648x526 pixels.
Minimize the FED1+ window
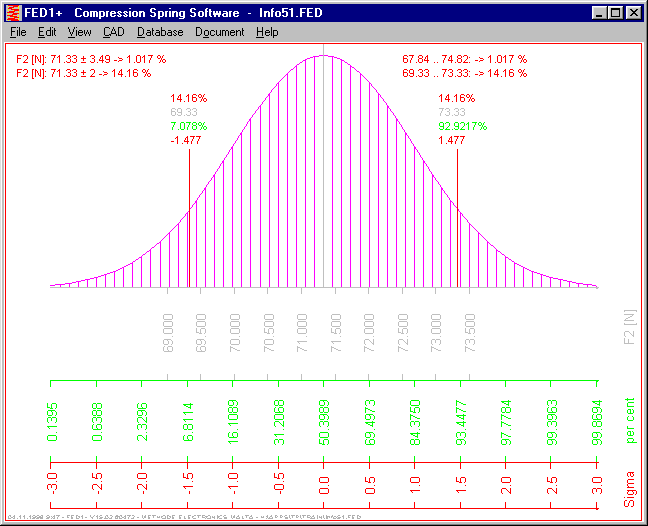(x=599, y=13)
